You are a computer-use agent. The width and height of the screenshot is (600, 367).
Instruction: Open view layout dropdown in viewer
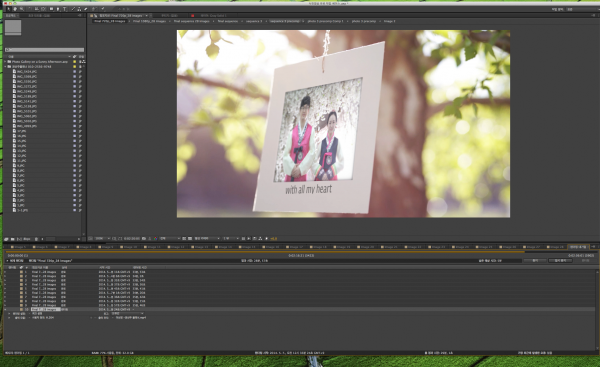(231, 238)
